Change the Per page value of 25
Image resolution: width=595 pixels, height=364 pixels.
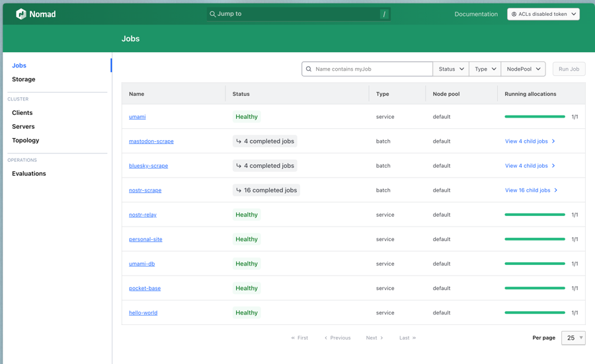[573, 338]
